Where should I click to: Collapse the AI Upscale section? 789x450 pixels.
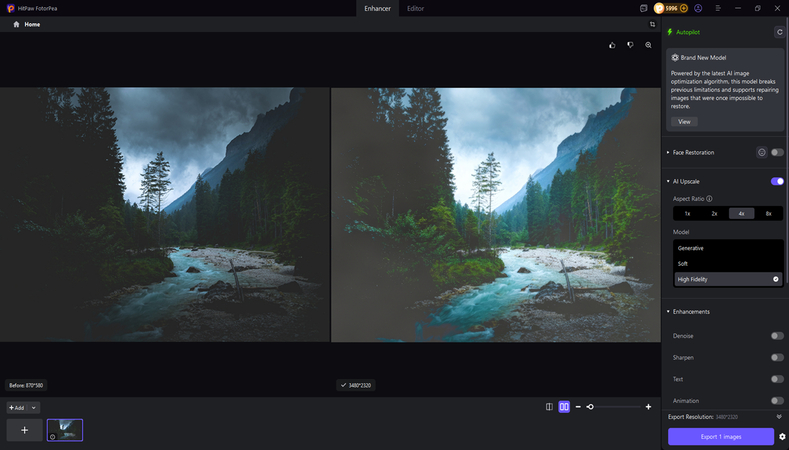point(668,181)
